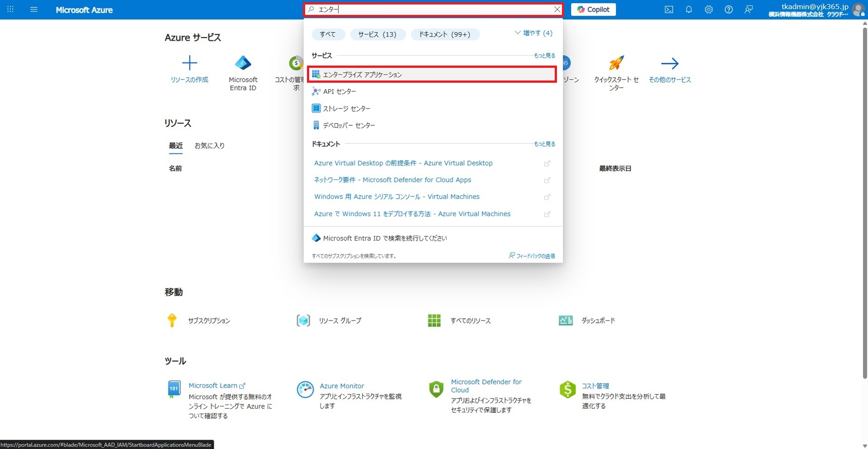868x449 pixels.
Task: Click the Copilot button
Action: click(593, 9)
